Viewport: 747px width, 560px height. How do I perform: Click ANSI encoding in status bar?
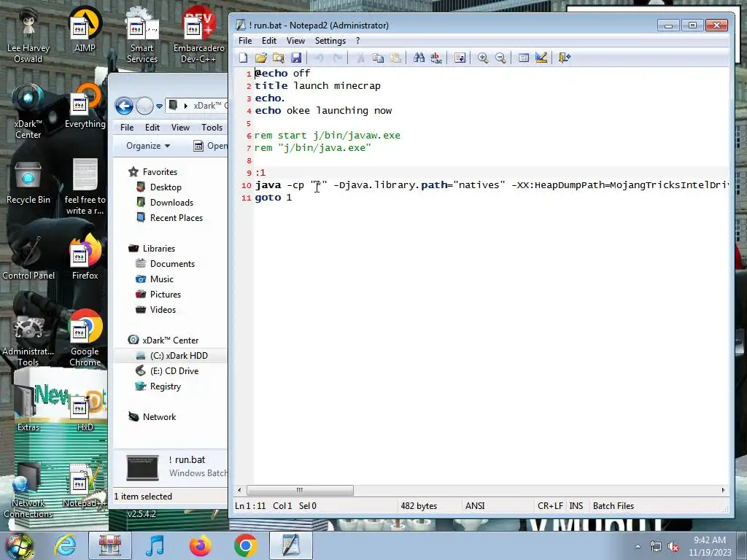475,506
